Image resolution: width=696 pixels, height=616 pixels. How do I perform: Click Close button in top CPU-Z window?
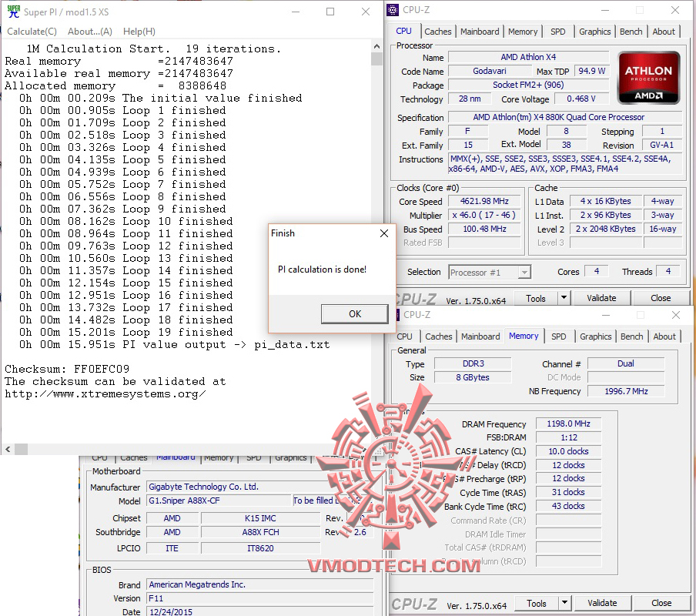[x=661, y=298]
